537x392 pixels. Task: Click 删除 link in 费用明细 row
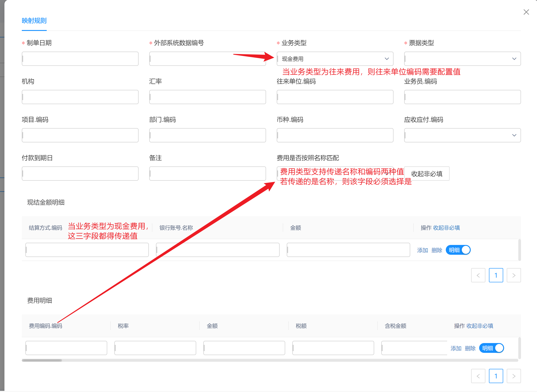(470, 348)
